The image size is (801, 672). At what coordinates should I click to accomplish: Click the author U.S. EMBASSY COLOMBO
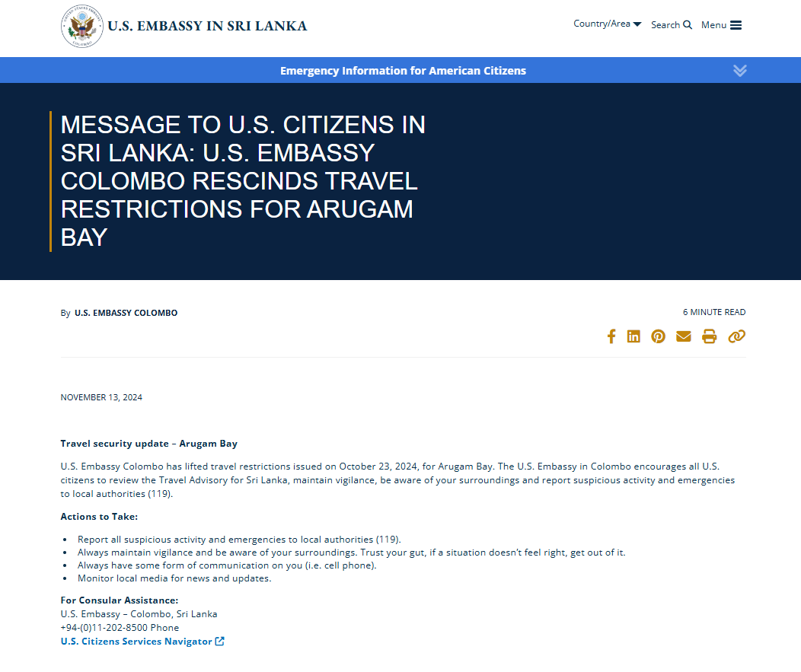point(126,313)
